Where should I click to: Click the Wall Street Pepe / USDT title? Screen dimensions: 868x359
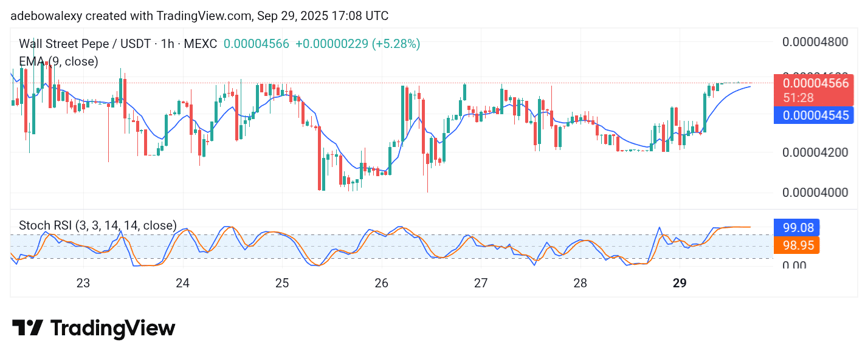click(88, 44)
